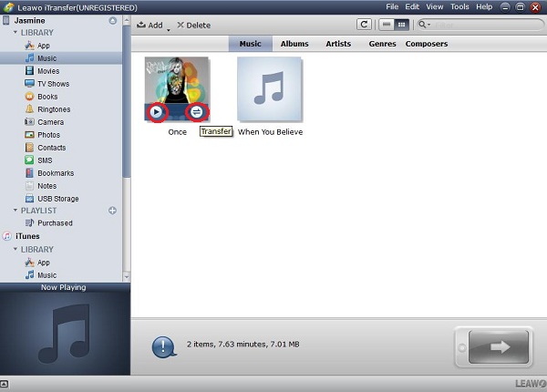Collapse iTunes LIBRARY section
Screen dimensions: 547x392
pyautogui.click(x=15, y=249)
